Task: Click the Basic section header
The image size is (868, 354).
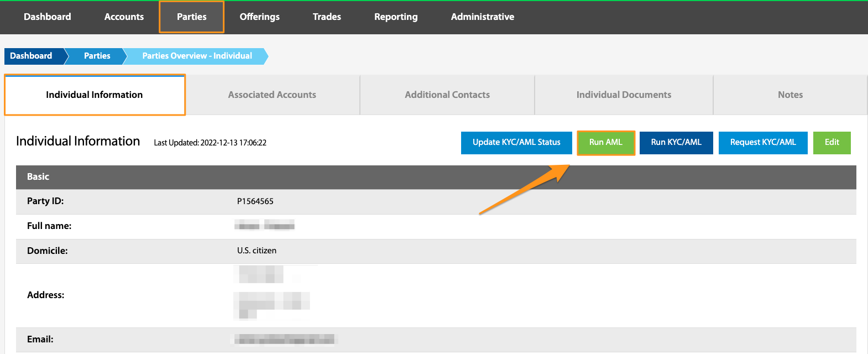Action: pyautogui.click(x=436, y=177)
